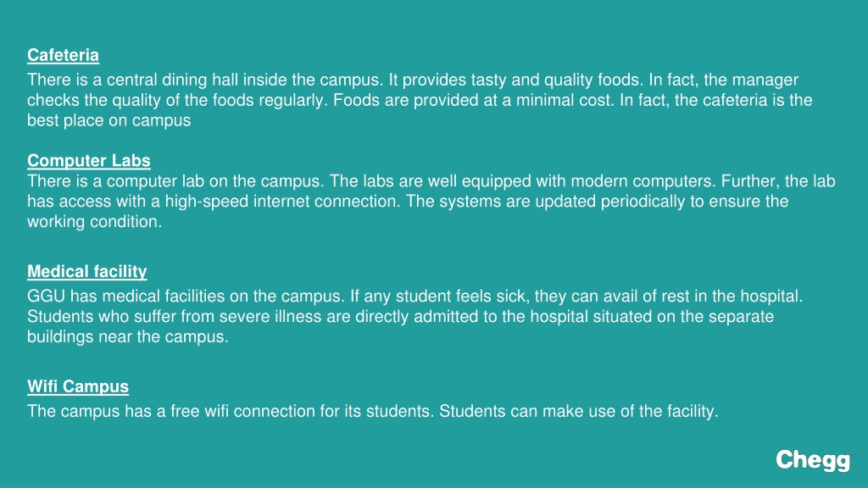
Task: Select the Wifi Campus heading
Action: click(x=78, y=386)
